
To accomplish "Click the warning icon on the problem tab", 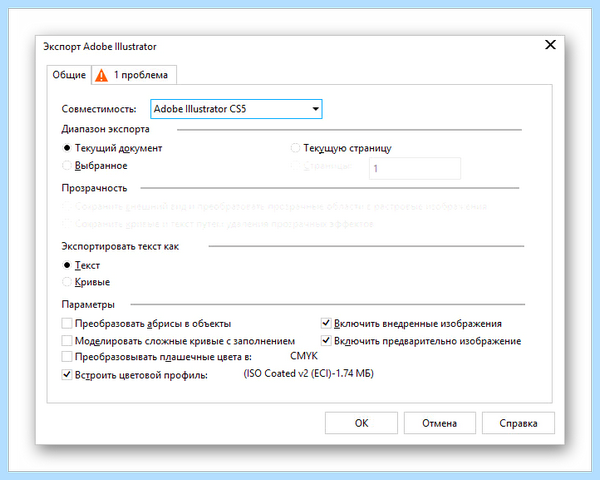I will click(101, 75).
